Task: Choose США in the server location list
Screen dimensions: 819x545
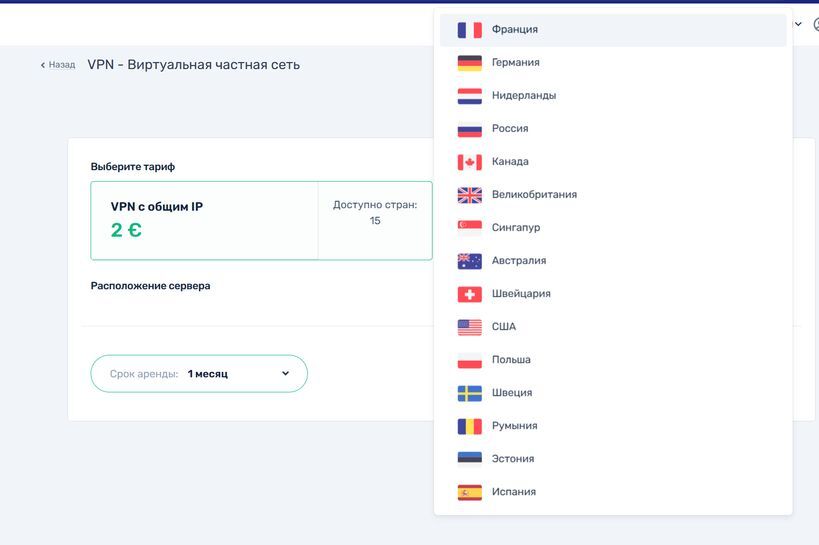Action: [504, 327]
